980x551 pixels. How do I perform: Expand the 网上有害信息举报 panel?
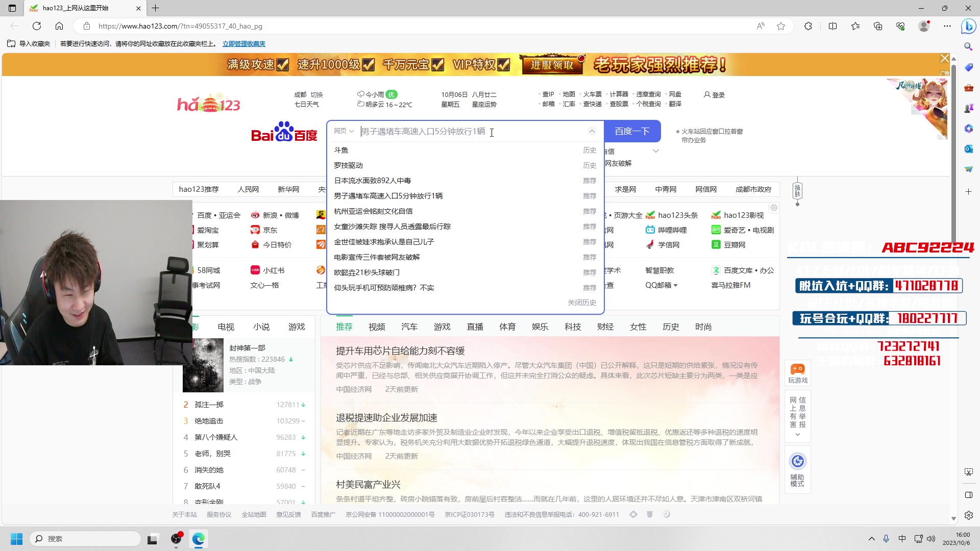coord(797,435)
